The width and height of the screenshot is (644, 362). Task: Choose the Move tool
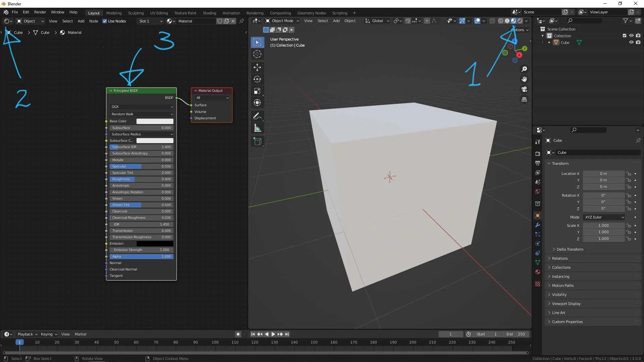tap(257, 67)
